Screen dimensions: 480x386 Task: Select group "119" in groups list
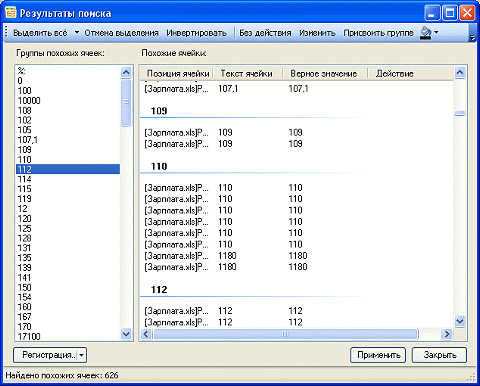coord(68,199)
